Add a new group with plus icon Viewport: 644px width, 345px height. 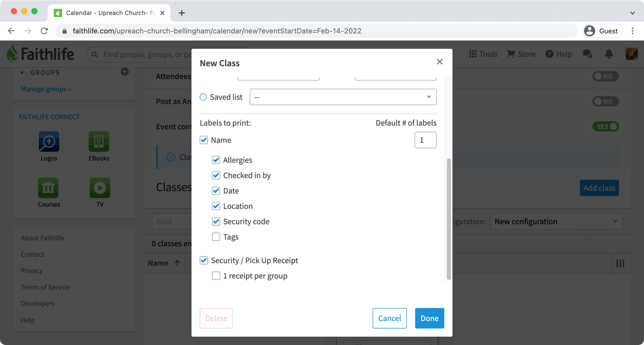[x=124, y=72]
